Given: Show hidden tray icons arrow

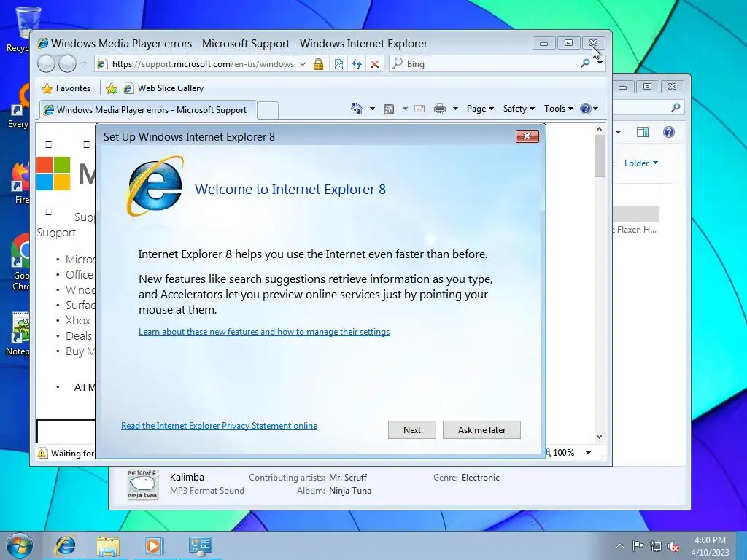Looking at the screenshot, I should 620,545.
